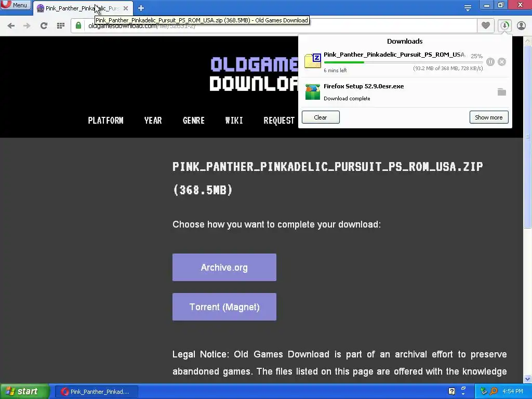Screen dimensions: 532x399
Task: Open the Speed Dial grid icon
Action: [x=61, y=26]
